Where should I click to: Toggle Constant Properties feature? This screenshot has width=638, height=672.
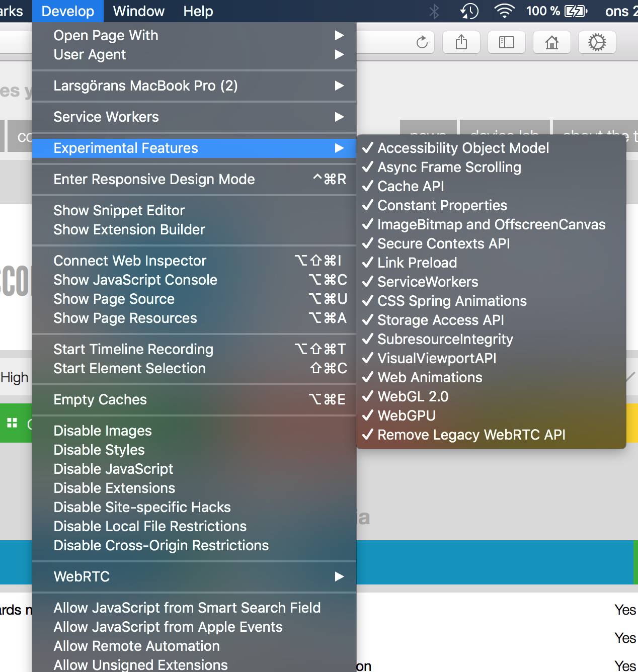(x=491, y=205)
